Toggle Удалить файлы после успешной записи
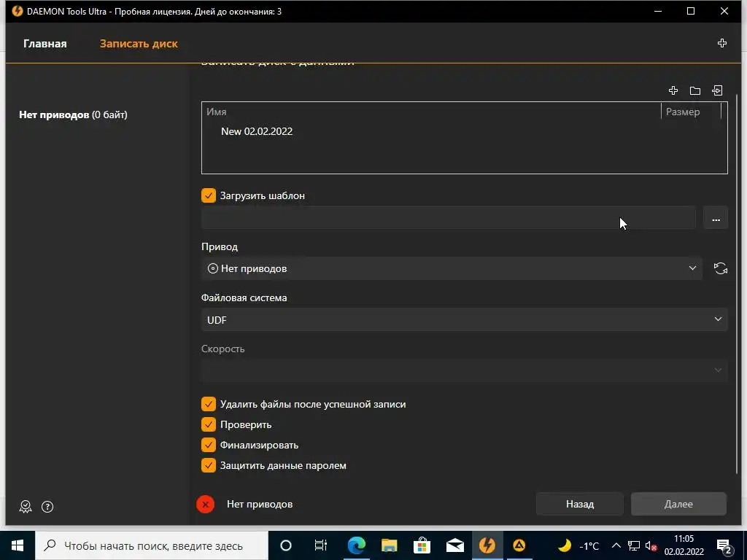 [x=208, y=404]
